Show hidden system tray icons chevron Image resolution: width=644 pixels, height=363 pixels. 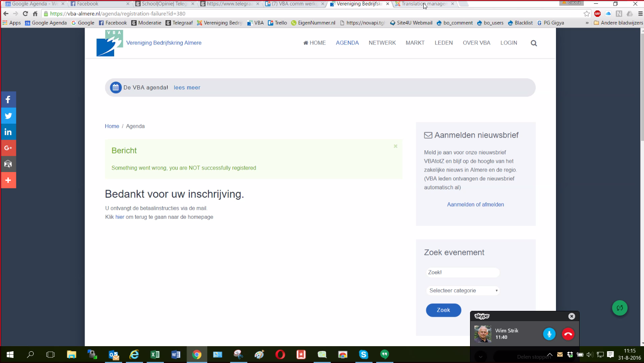click(550, 355)
